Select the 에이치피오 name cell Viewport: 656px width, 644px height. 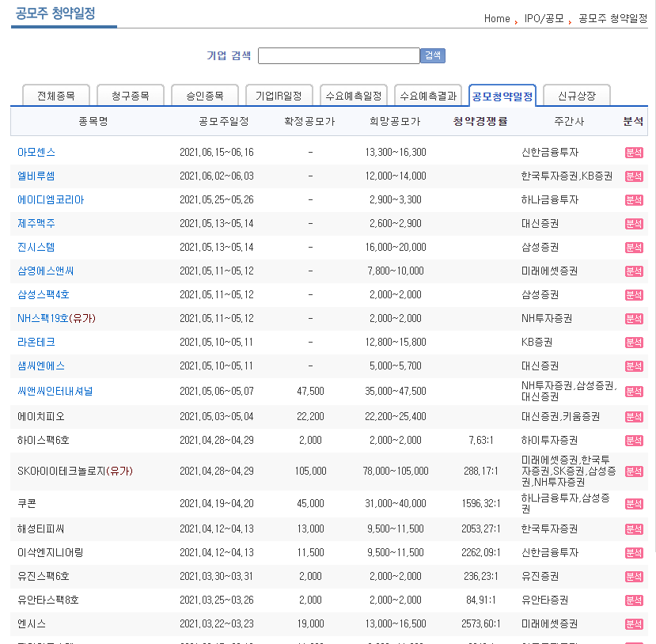[x=41, y=416]
